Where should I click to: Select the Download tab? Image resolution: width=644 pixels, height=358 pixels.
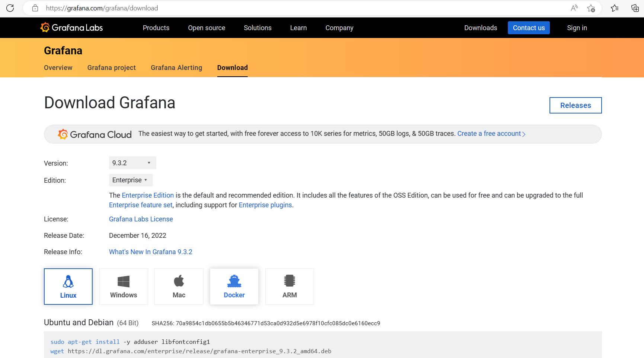[233, 68]
